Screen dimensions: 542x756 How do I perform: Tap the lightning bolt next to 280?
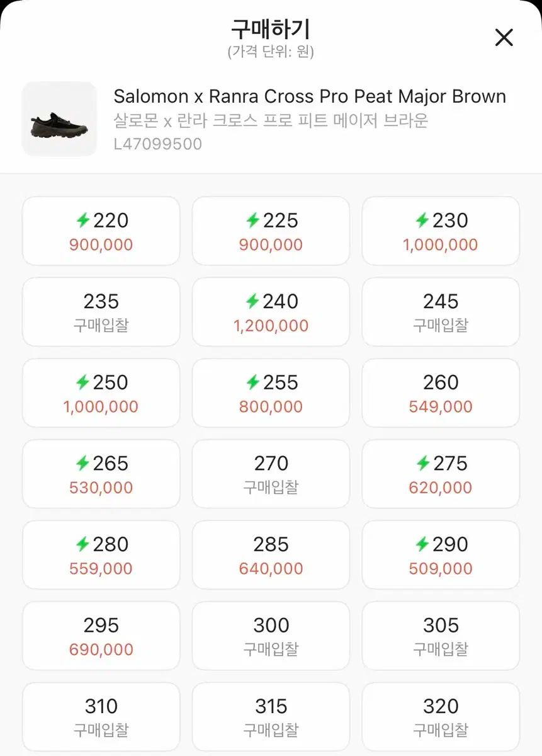(x=82, y=544)
